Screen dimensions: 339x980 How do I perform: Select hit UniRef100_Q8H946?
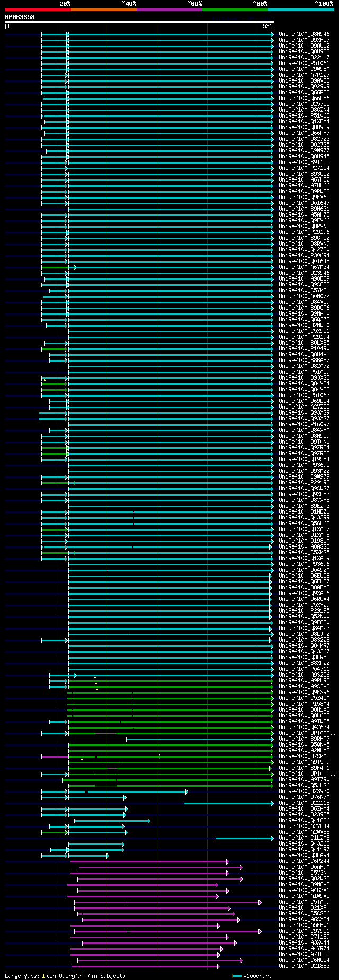pos(304,34)
